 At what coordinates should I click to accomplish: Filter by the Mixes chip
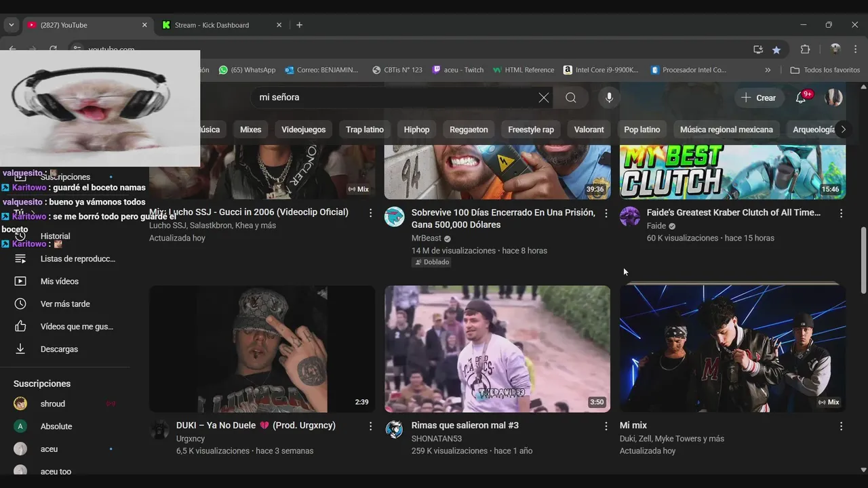point(250,129)
